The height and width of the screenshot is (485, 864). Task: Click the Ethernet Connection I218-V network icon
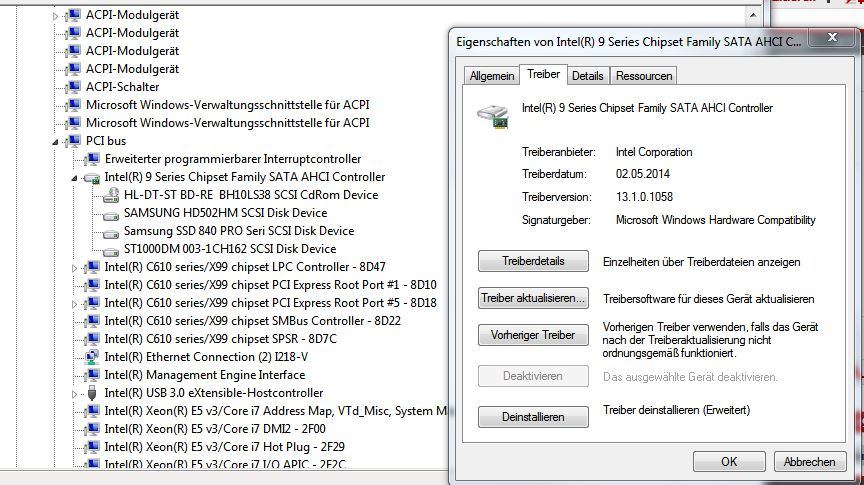(93, 357)
